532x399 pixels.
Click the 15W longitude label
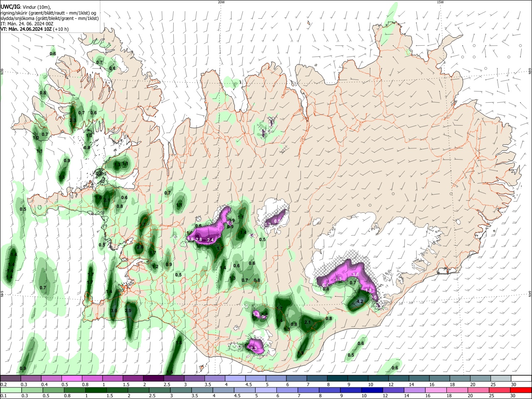440,2
